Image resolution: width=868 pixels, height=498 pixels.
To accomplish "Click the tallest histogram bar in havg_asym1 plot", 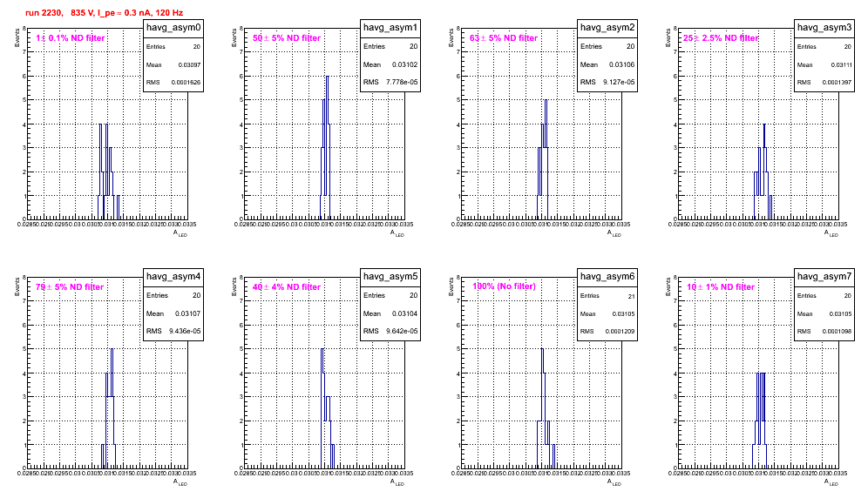I will click(327, 147).
